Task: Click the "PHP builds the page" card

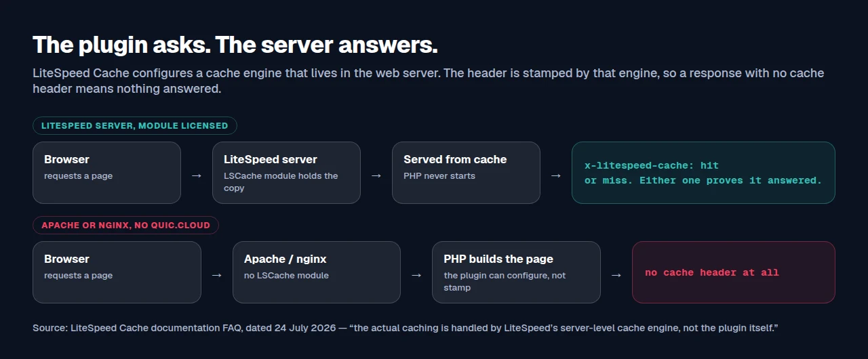Action: (x=516, y=272)
